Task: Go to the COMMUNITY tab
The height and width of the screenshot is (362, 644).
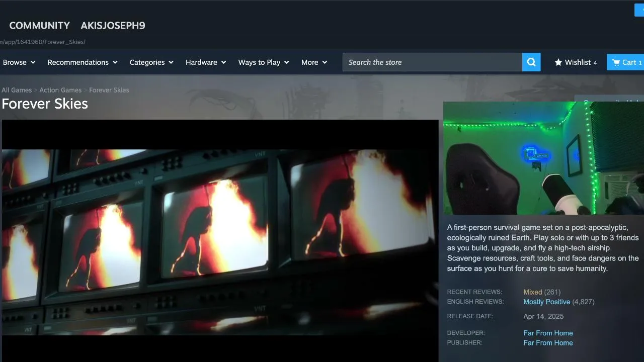Action: (x=39, y=26)
